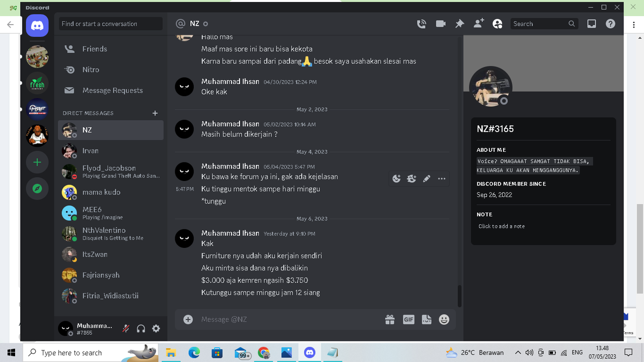Open the Nitro gift icon
The image size is (644, 362).
coord(390,319)
